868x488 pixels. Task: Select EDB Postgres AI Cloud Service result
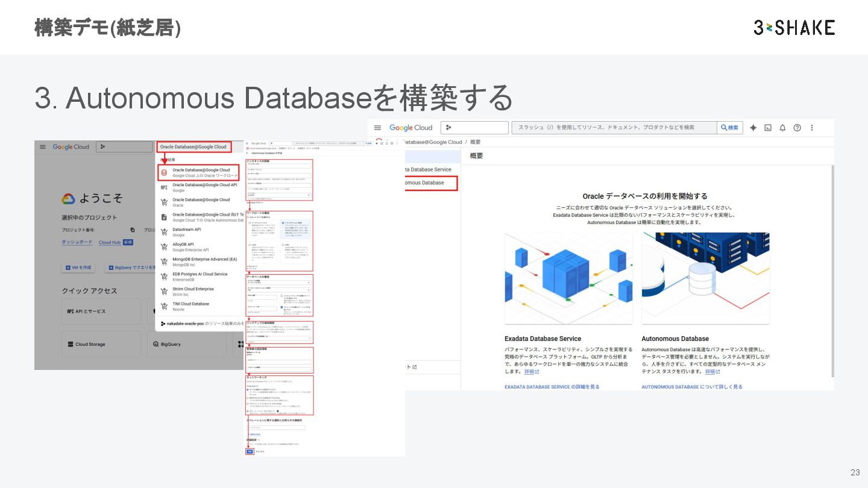click(x=201, y=277)
